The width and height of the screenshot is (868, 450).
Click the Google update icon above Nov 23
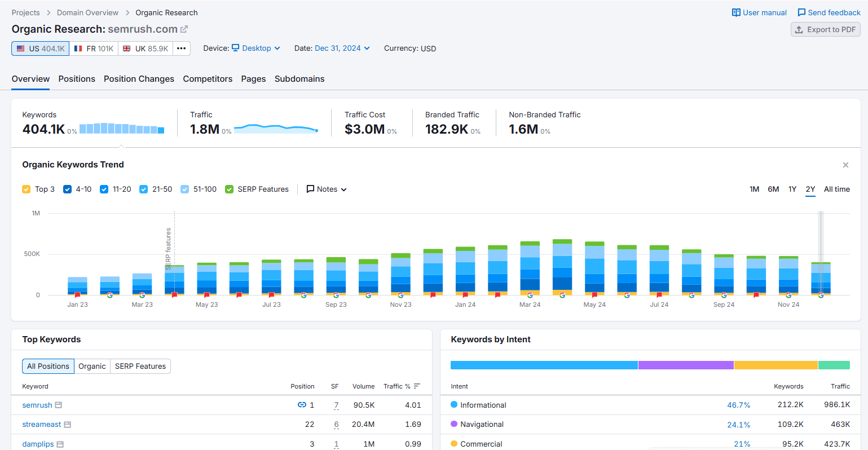400,295
